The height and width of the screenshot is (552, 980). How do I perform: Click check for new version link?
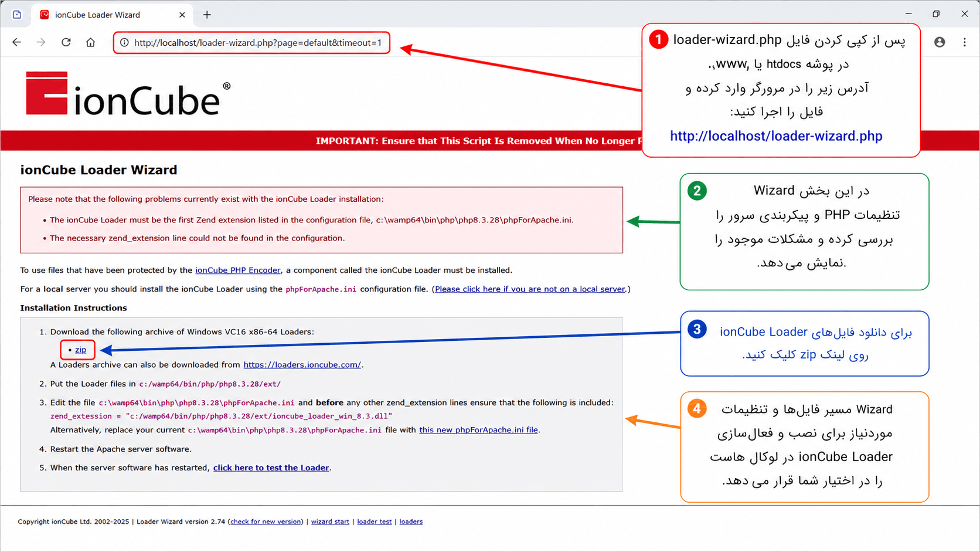point(267,521)
